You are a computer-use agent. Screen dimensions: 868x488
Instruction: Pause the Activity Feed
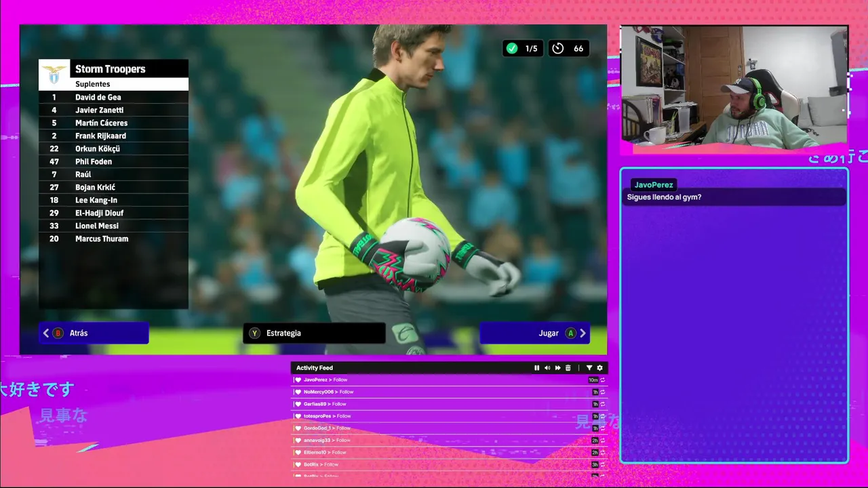pyautogui.click(x=537, y=368)
